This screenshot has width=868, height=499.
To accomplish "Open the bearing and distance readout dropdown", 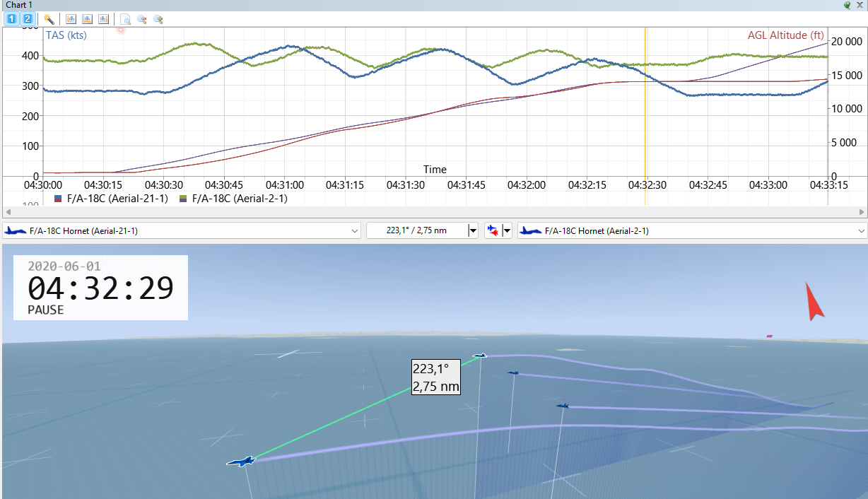I will pos(473,230).
